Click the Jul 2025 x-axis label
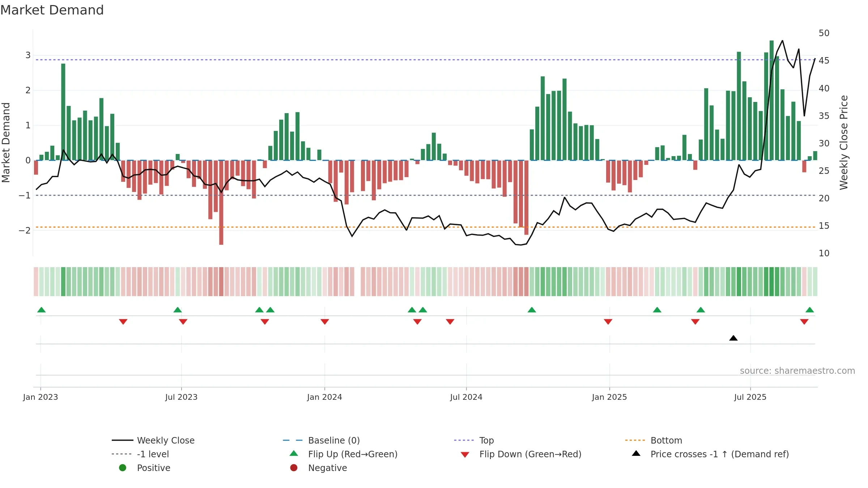Image resolution: width=868 pixels, height=488 pixels. [750, 397]
